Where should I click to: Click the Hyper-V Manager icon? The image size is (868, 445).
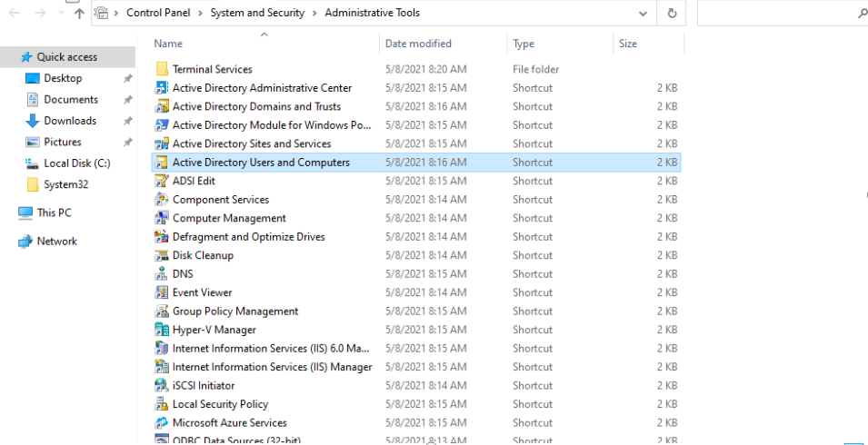162,330
